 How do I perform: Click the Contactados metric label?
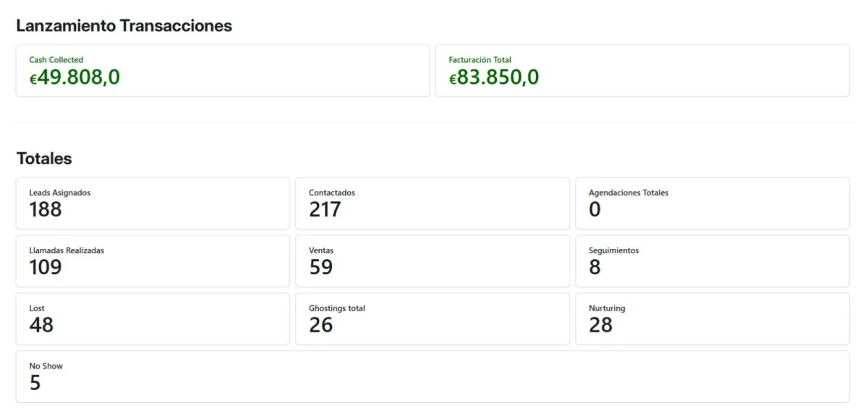click(x=331, y=193)
